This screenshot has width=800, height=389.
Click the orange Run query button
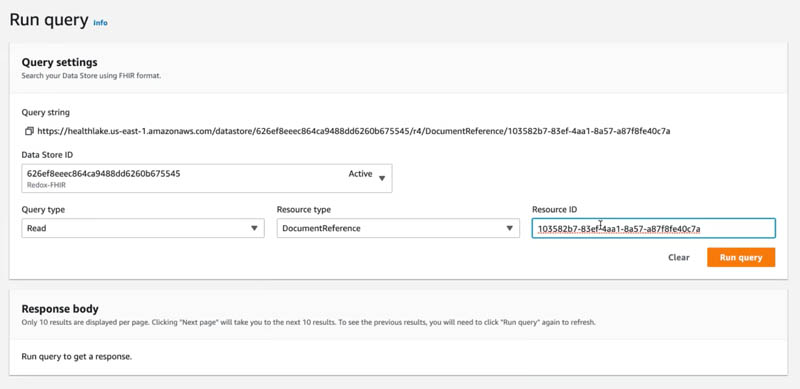[x=741, y=257]
